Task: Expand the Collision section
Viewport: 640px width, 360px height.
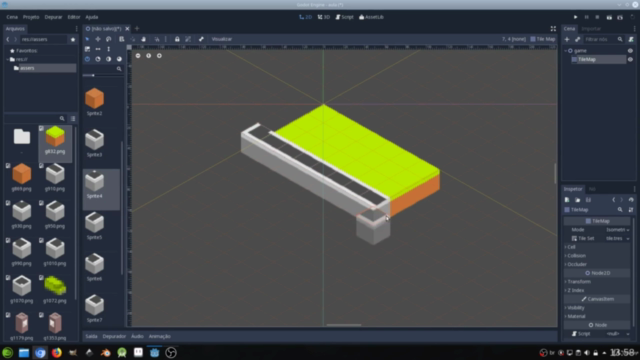Action: coord(597,256)
